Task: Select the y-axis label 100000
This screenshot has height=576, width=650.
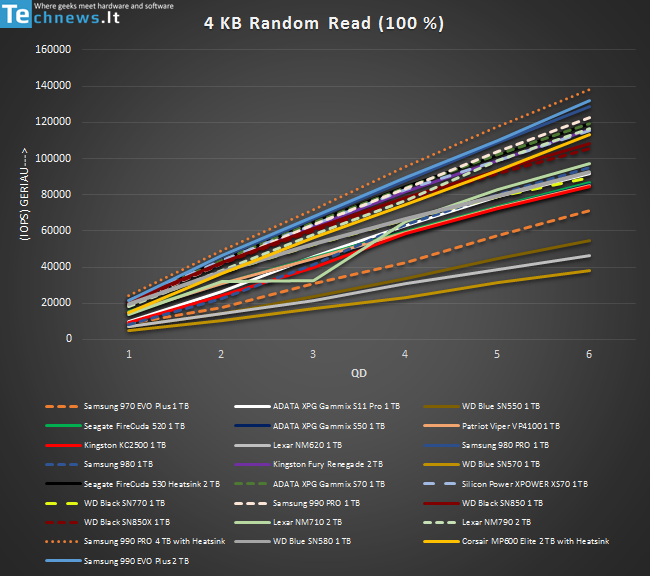Action: tap(53, 158)
